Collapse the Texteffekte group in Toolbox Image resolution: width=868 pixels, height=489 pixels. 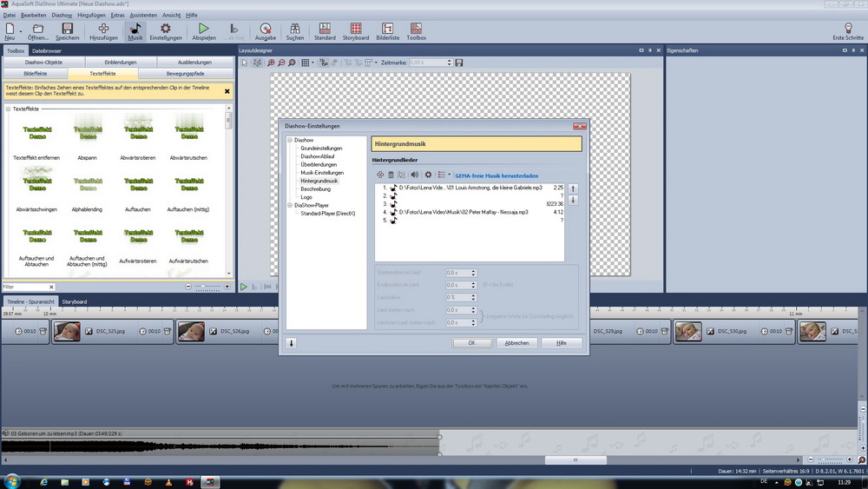click(8, 109)
